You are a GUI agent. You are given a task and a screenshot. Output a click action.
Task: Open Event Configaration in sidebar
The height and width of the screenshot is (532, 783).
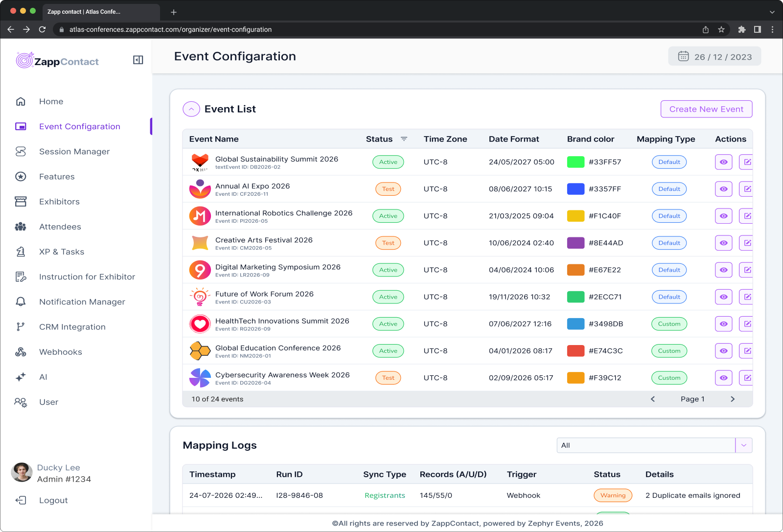coord(80,126)
